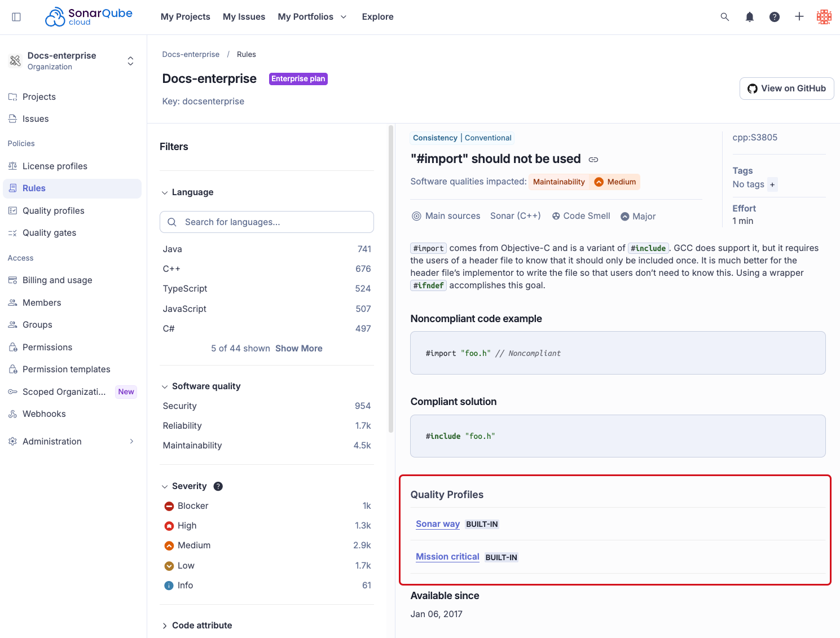Open search with the magnifier icon
840x638 pixels.
pos(725,17)
